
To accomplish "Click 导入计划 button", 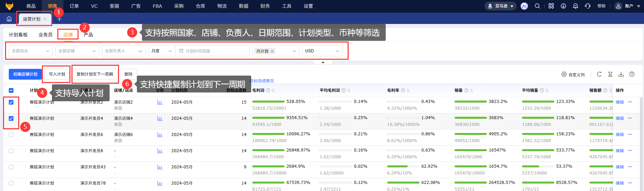I will tap(57, 74).
